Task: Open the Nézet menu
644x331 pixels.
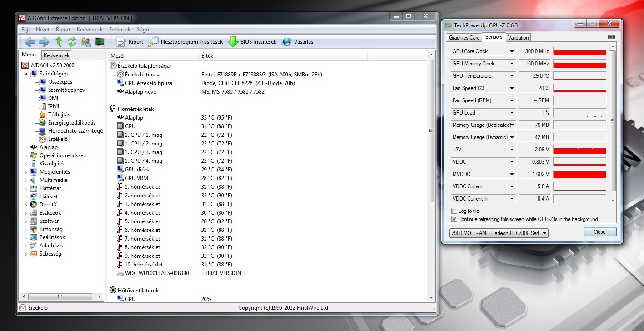Action: (43, 30)
